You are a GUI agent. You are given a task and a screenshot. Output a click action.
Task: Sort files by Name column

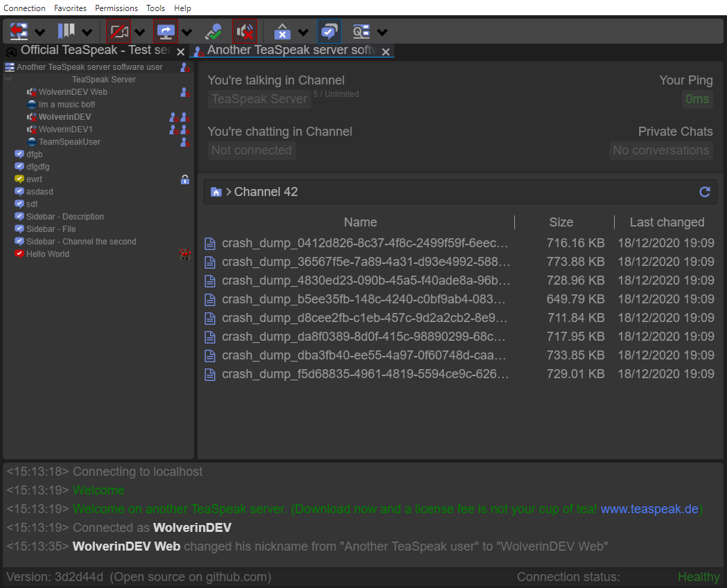coord(360,222)
